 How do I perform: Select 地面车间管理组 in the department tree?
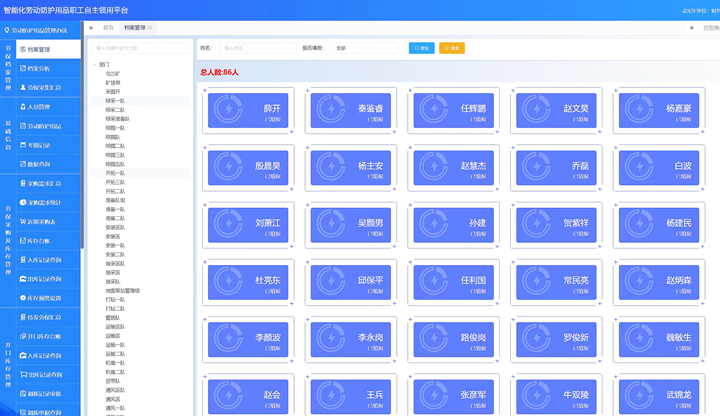[x=122, y=291]
